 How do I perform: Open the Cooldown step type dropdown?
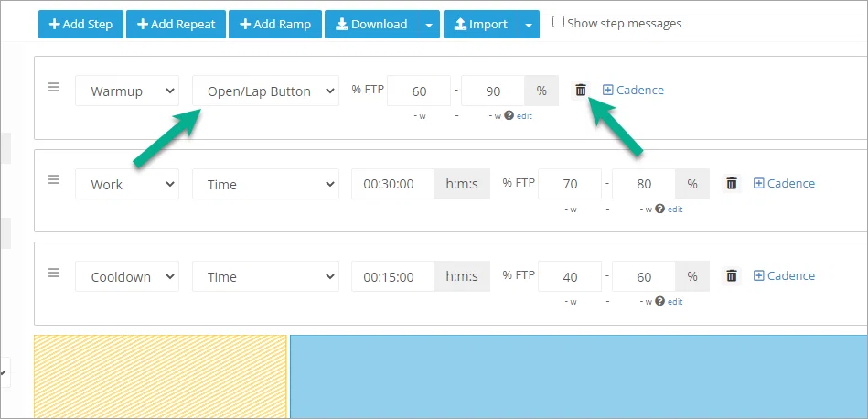[x=127, y=276]
